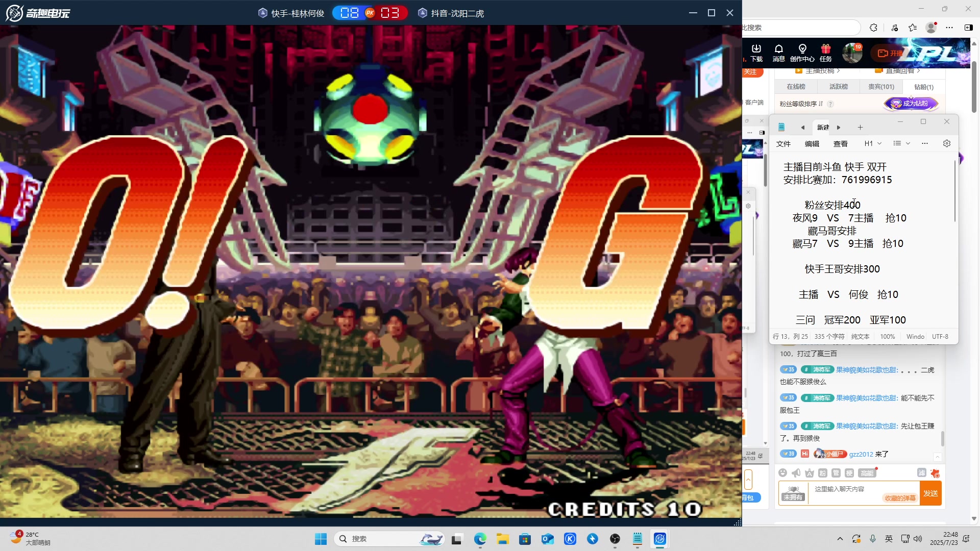Click username gzz2012 in chat
Image resolution: width=980 pixels, height=551 pixels.
tap(861, 454)
